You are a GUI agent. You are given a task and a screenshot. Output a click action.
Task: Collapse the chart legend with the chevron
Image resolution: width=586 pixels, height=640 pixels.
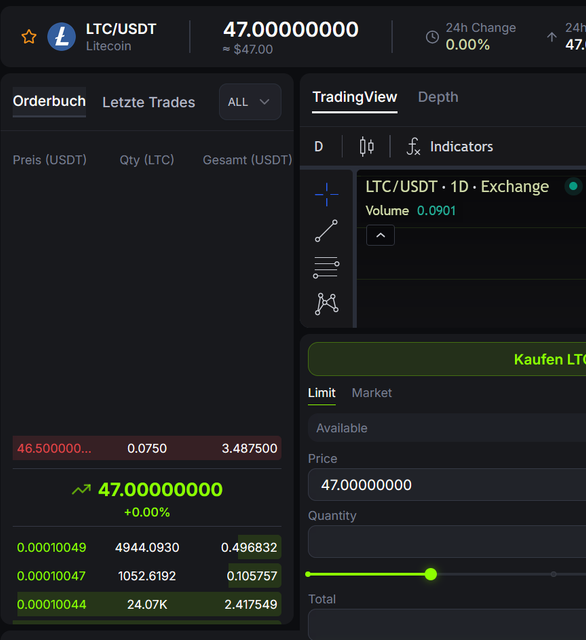380,235
